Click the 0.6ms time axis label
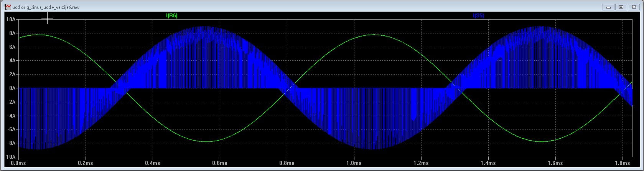The width and height of the screenshot is (644, 171). tap(220, 163)
